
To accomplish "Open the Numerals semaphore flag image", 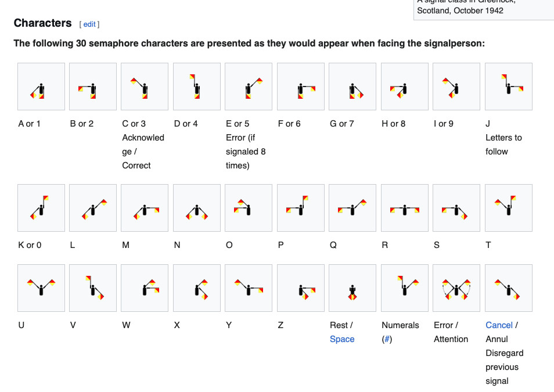I will (404, 288).
